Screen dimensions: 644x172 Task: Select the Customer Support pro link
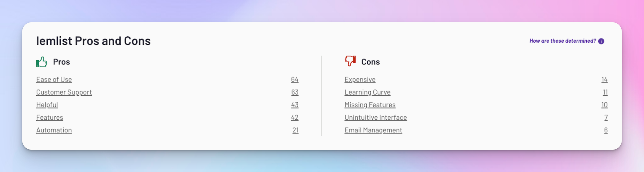pyautogui.click(x=64, y=92)
